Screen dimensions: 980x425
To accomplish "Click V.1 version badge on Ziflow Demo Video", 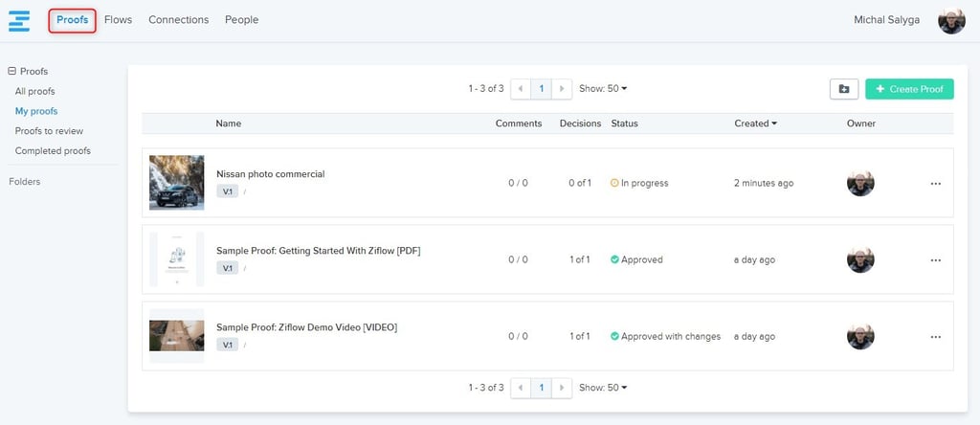I will pos(228,345).
